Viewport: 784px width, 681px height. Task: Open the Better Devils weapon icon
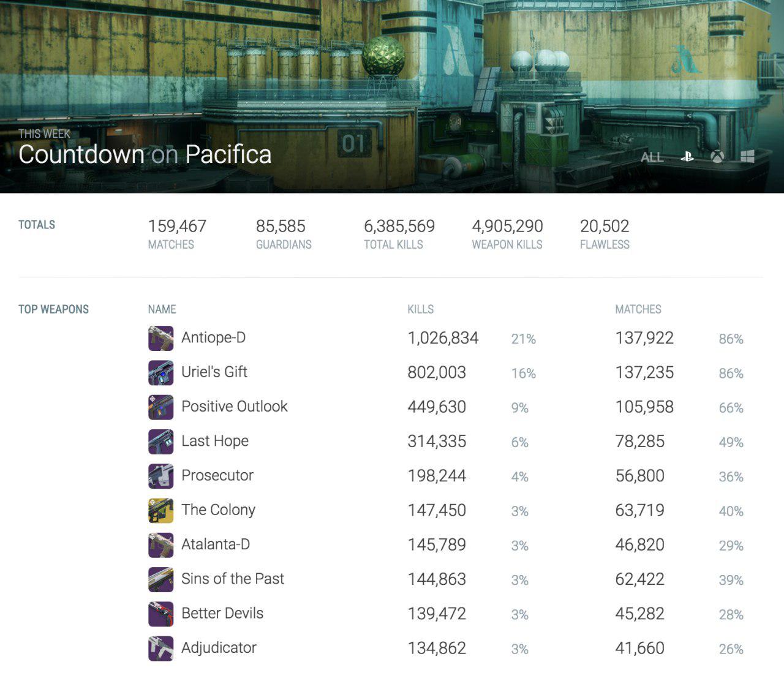161,614
